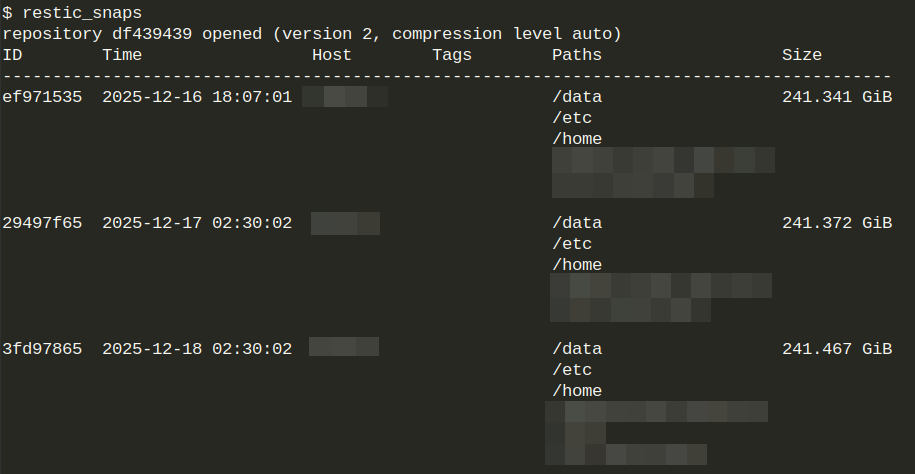Click timestamp 2025-12-17 02:30:02
Viewport: 915px width, 474px height.
[197, 223]
